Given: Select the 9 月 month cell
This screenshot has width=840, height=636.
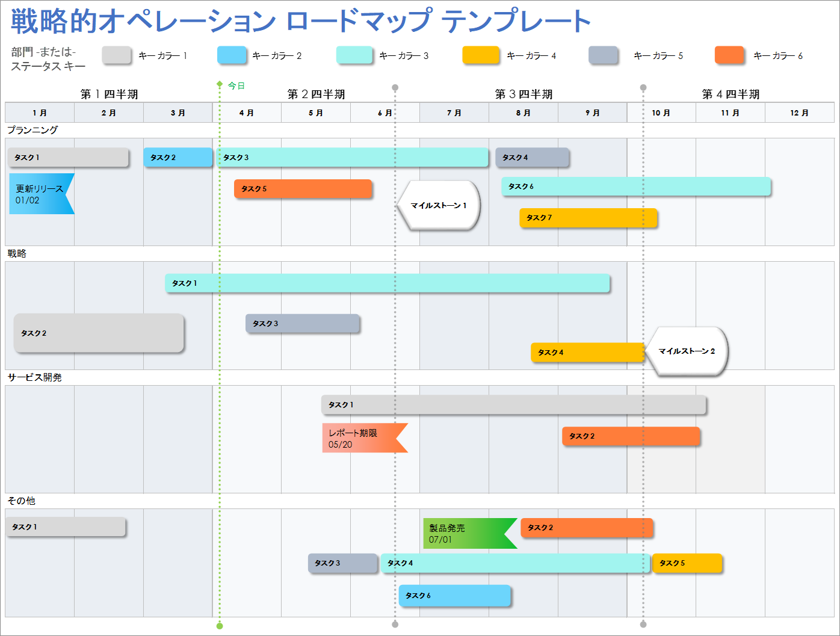Looking at the screenshot, I should 593,113.
